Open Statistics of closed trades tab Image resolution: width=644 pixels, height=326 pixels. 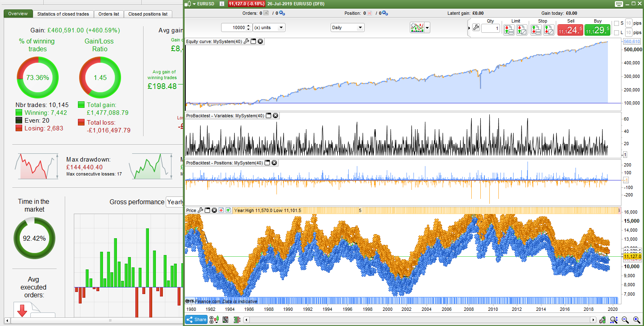click(63, 14)
